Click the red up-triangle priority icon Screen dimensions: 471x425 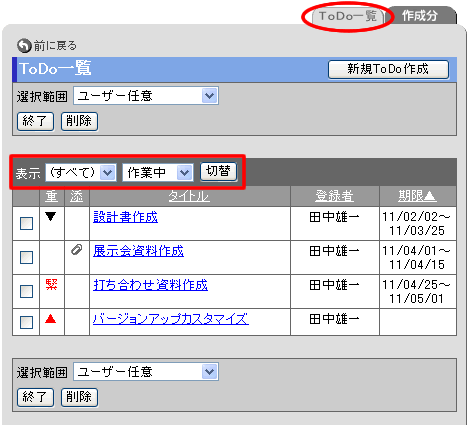point(51,319)
